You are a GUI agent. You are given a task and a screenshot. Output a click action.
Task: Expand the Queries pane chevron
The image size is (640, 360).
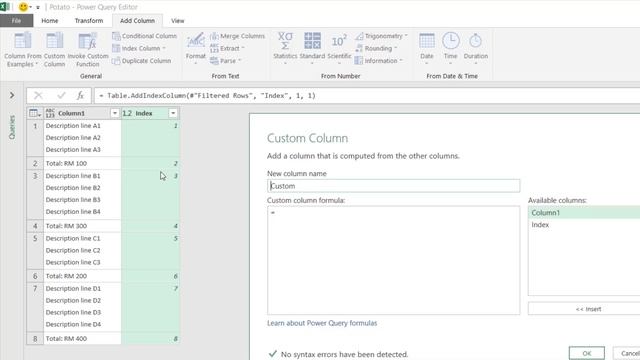(x=12, y=95)
